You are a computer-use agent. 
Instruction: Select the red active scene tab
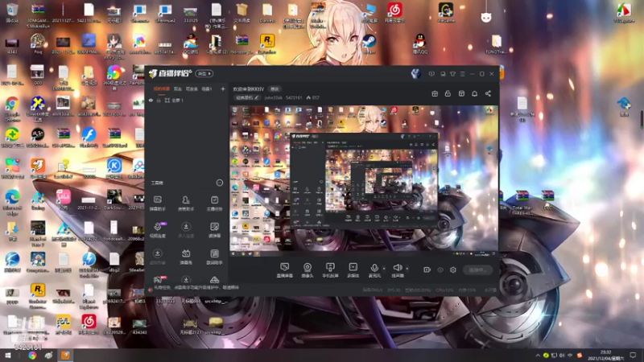162,88
